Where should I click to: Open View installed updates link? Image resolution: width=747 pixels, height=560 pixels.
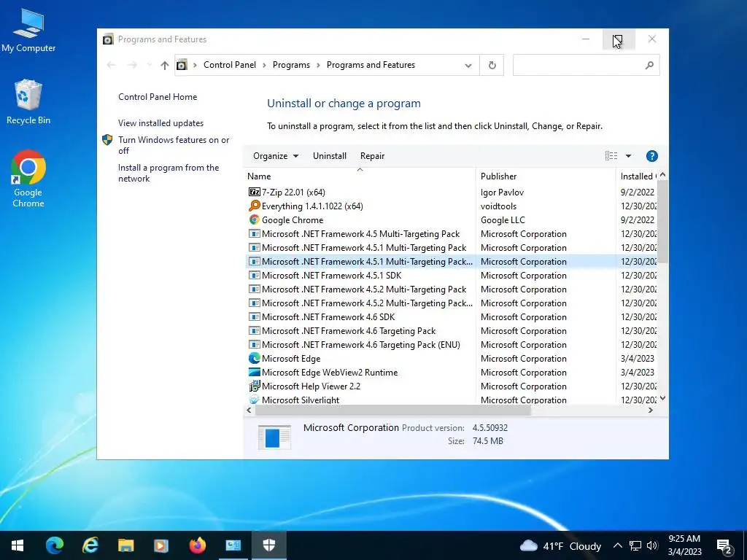point(161,122)
